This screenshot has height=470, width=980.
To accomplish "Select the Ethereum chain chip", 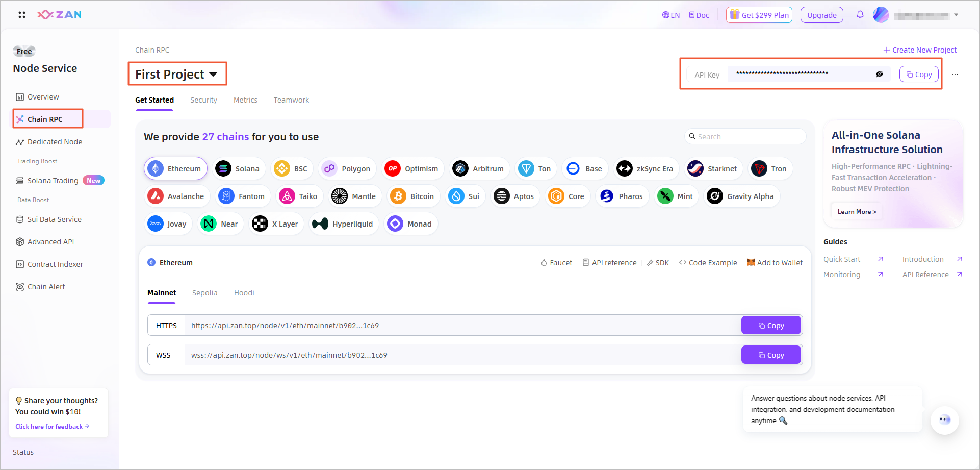I will point(175,169).
